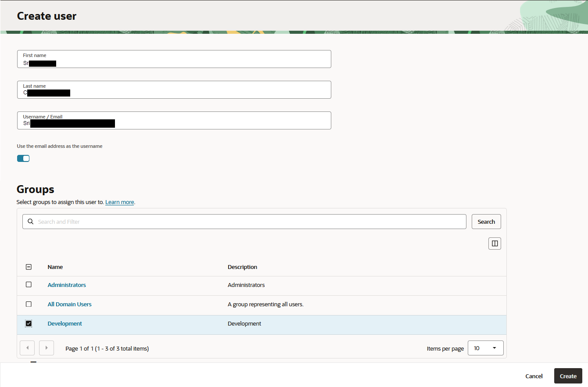Disable use email address as username switch

point(23,158)
